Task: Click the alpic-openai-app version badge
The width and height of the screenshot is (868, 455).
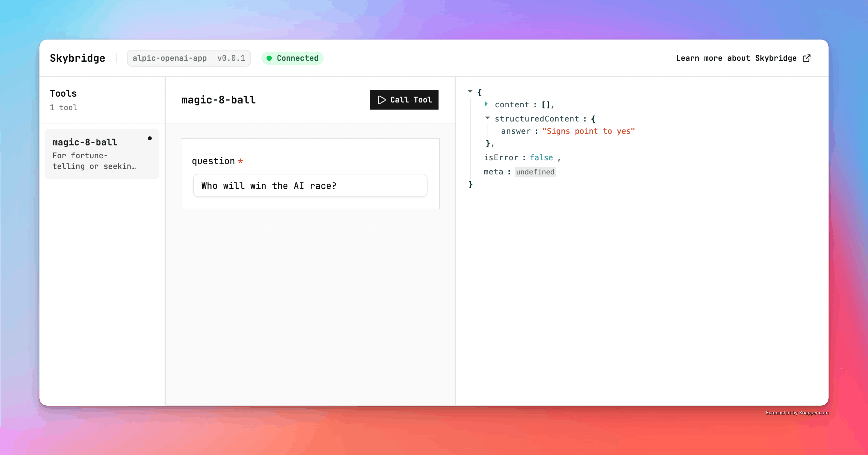Action: click(189, 58)
